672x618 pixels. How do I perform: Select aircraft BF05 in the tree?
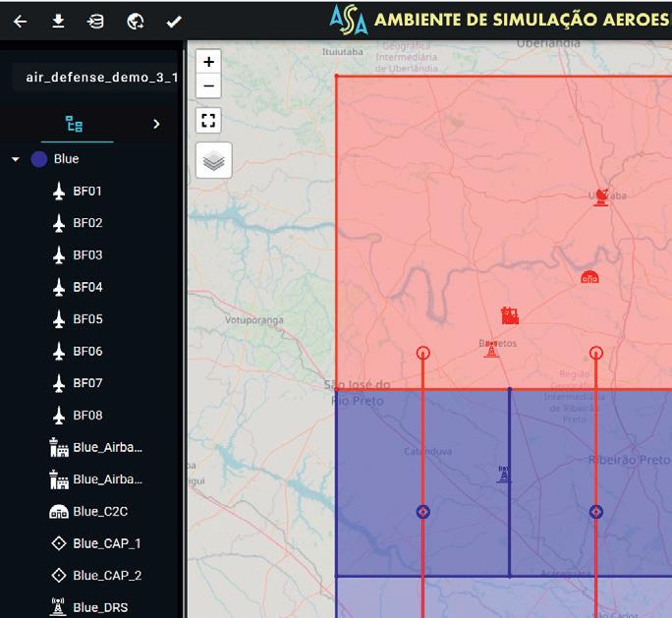click(x=88, y=319)
